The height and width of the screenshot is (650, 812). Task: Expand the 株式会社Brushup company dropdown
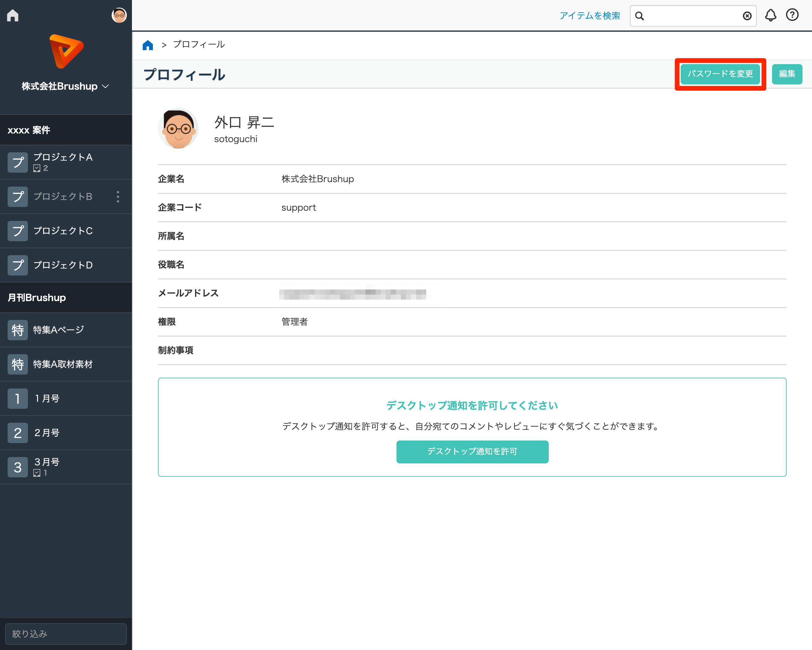pos(66,86)
